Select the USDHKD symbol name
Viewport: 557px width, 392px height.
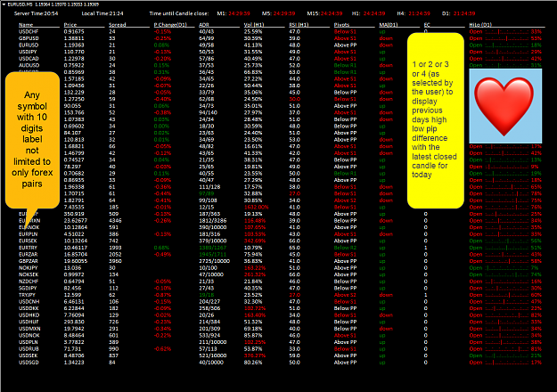[x=29, y=315]
